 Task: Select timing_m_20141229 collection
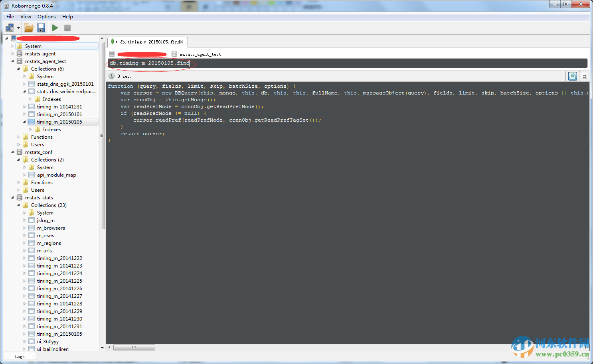(x=59, y=311)
